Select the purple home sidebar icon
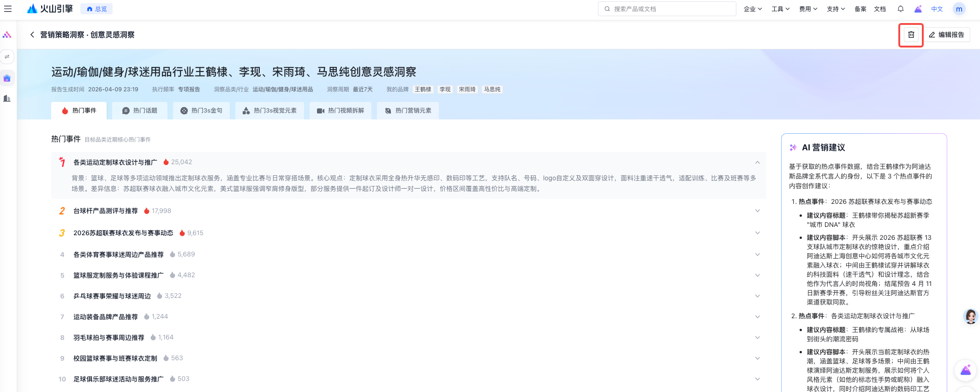 7,78
